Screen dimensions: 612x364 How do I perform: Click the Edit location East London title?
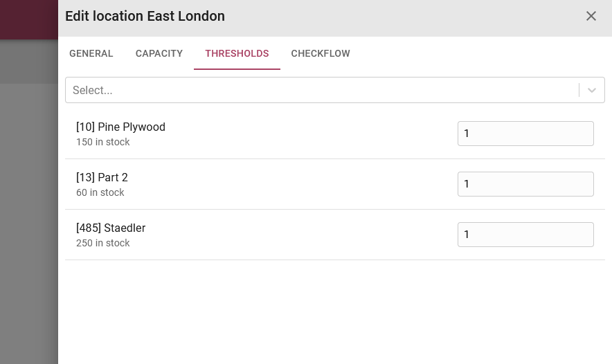coord(145,16)
